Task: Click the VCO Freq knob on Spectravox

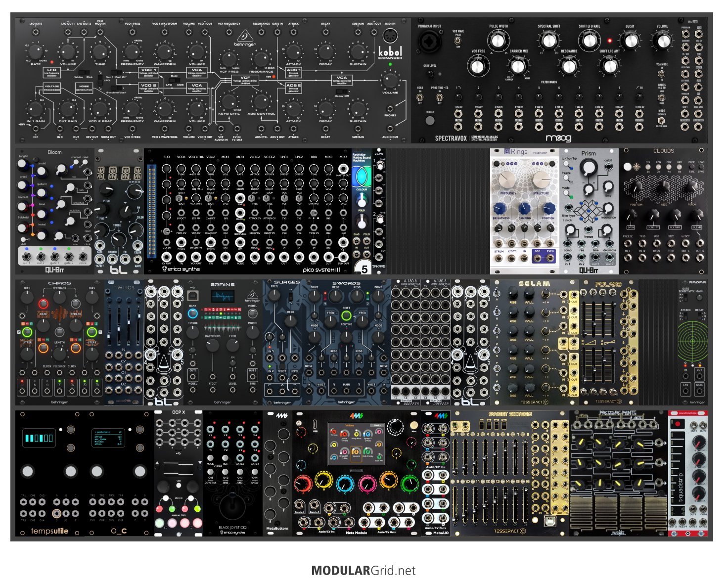Action: point(477,66)
